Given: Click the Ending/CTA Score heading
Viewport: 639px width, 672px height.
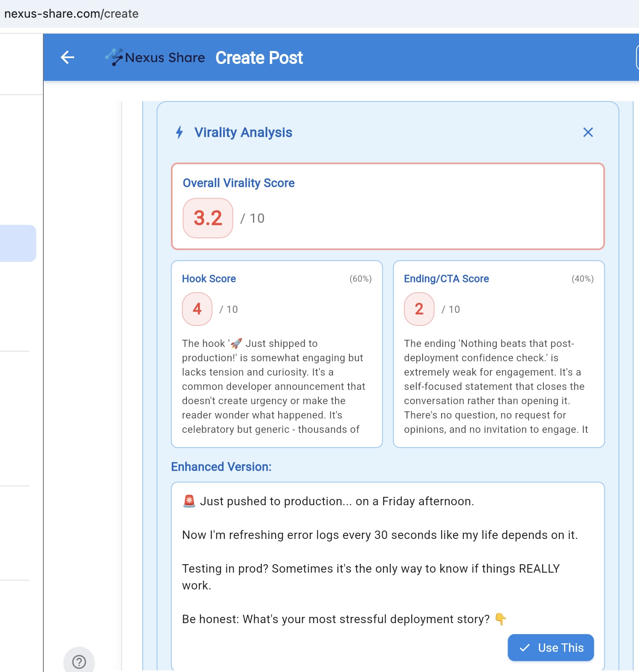Looking at the screenshot, I should tap(446, 279).
